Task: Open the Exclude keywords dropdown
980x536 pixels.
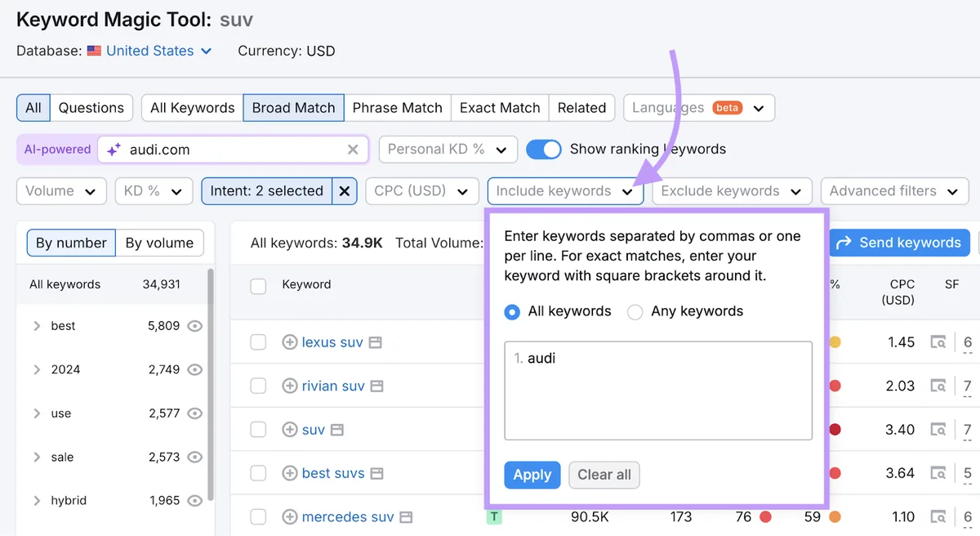Action: pyautogui.click(x=732, y=191)
